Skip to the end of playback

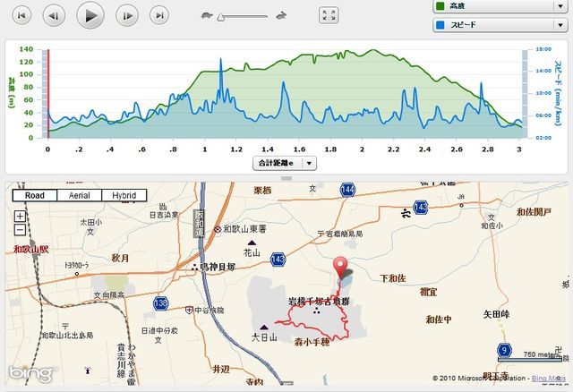159,15
